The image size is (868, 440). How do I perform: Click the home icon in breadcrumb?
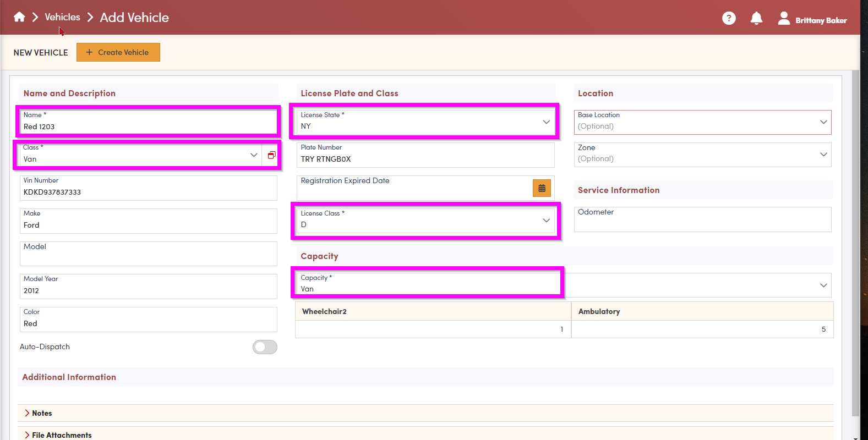click(19, 17)
